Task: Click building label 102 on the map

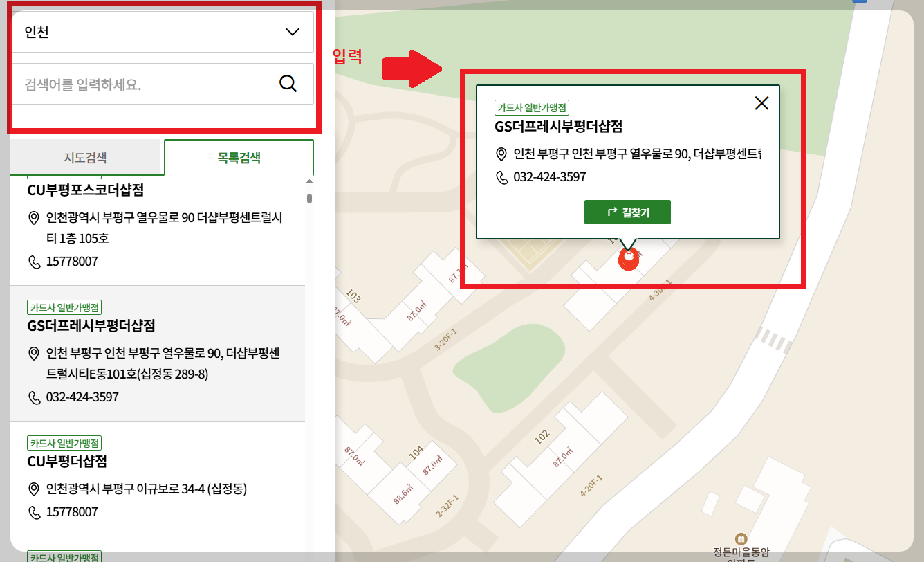Action: click(x=542, y=436)
